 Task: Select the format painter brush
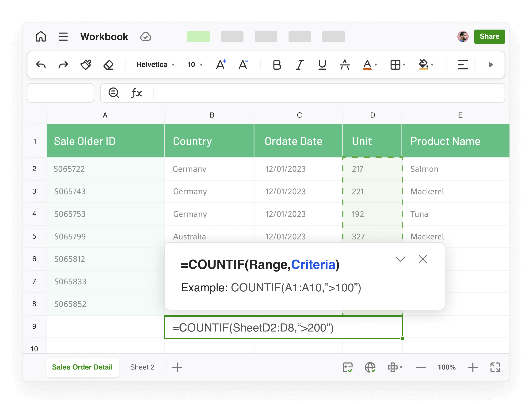[x=86, y=65]
